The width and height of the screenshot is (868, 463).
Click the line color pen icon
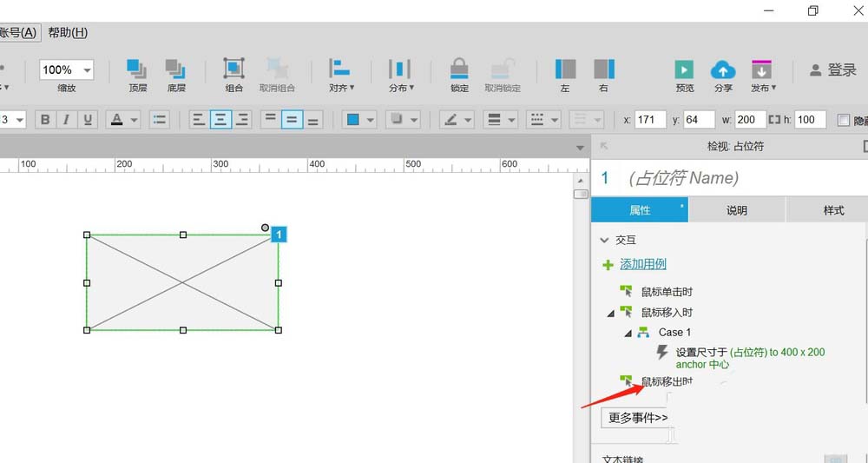[450, 119]
